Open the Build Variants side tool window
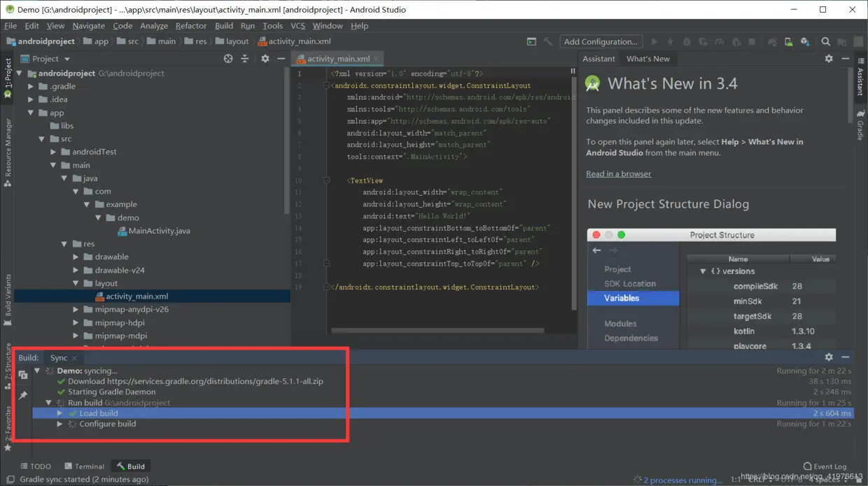 (x=8, y=301)
